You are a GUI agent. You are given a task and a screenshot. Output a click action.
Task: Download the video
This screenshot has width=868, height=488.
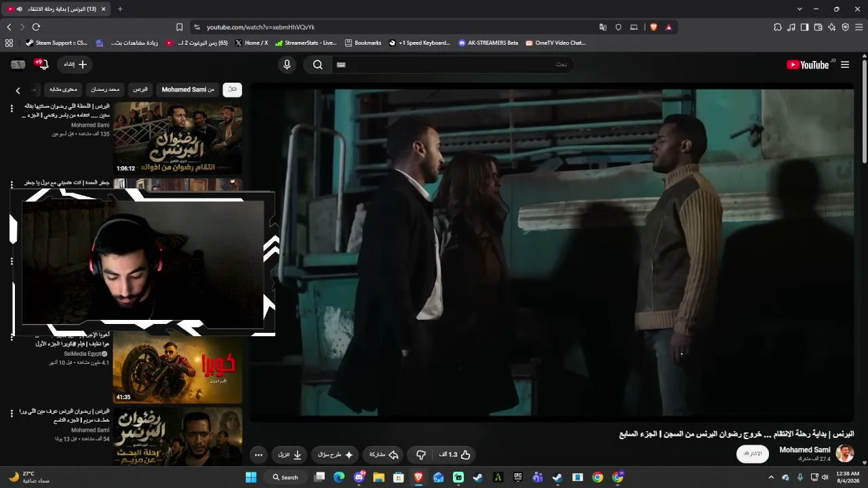(290, 455)
